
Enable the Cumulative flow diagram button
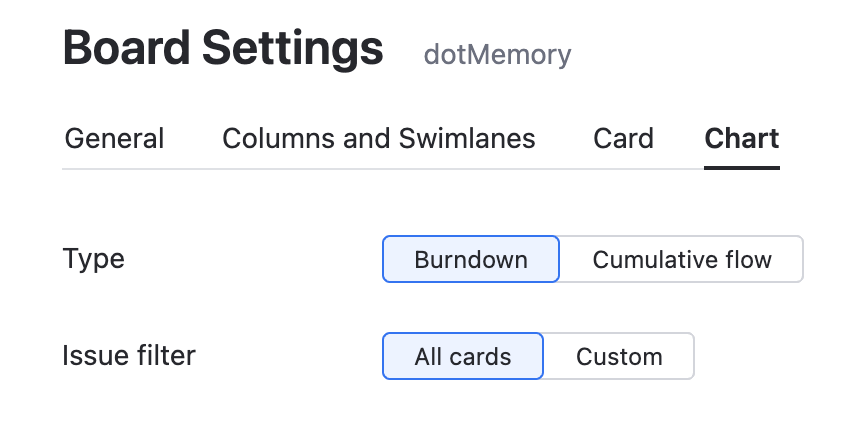682,260
